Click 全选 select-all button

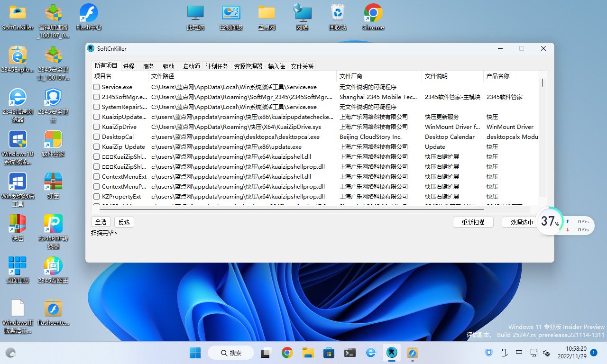pyautogui.click(x=101, y=222)
